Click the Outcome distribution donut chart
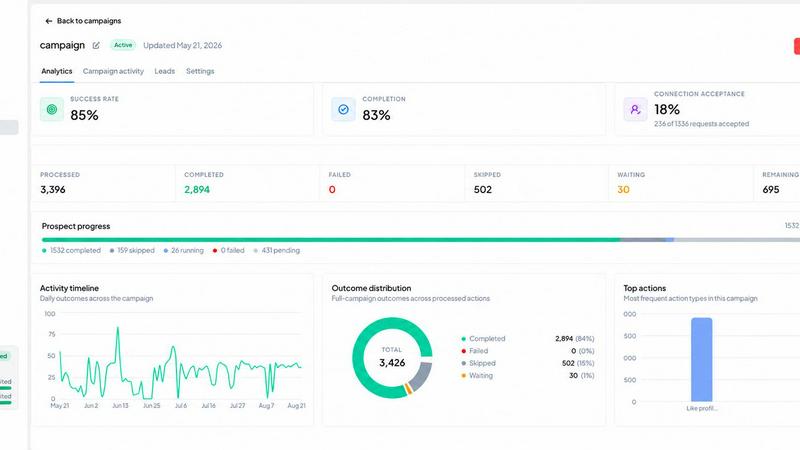Screen dimensions: 800x450 click(392, 358)
